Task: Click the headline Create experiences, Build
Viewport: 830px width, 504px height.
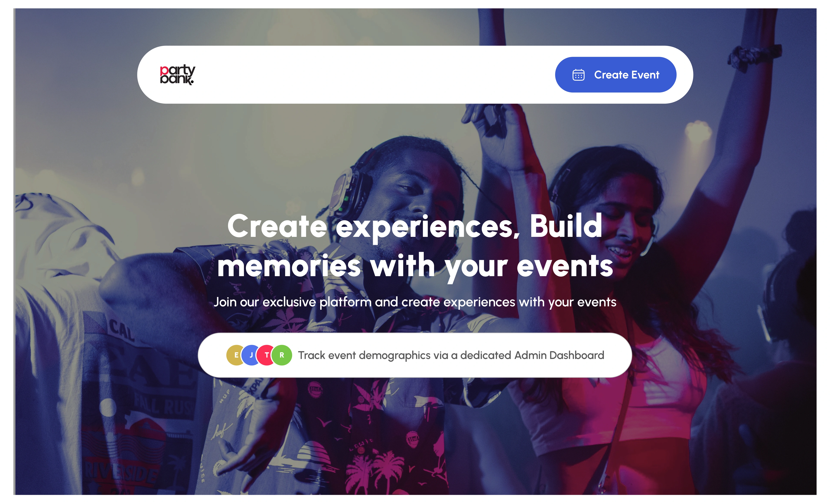Action: click(415, 226)
